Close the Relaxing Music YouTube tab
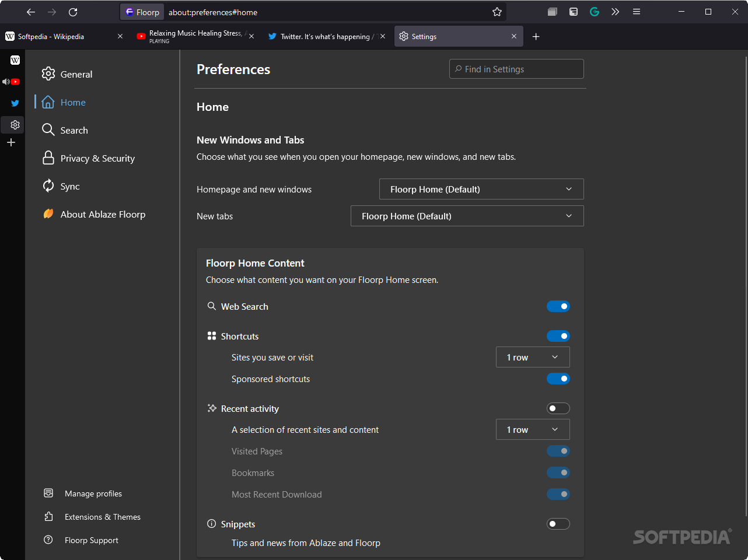 point(251,36)
